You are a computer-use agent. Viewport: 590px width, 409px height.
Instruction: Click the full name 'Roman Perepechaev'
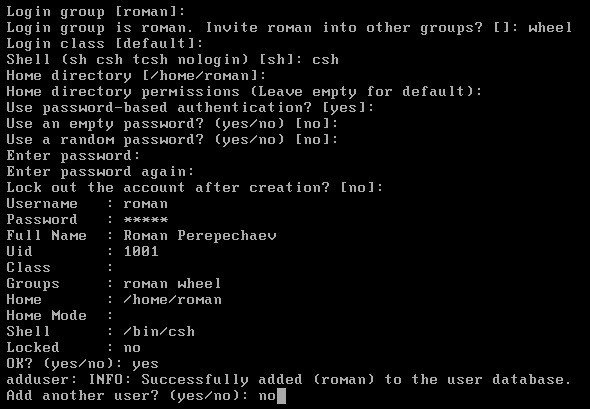click(200, 236)
